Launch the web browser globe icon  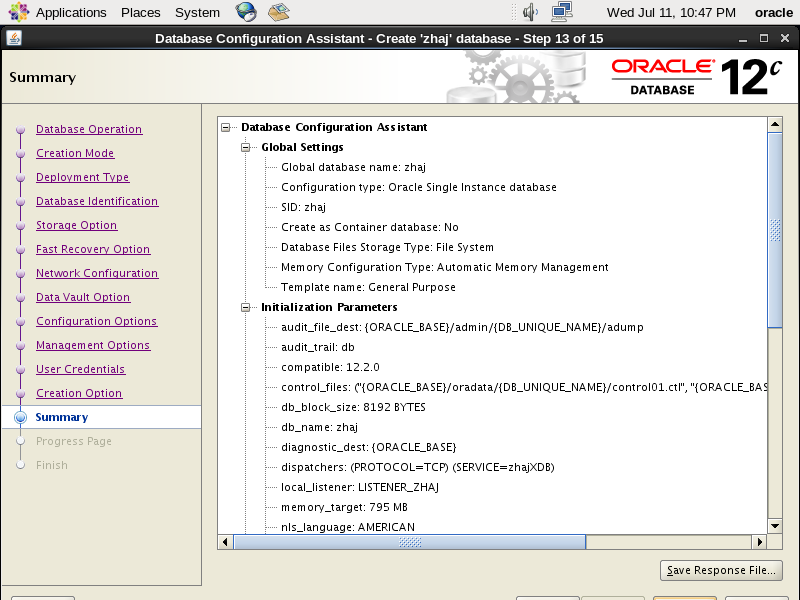(x=246, y=12)
